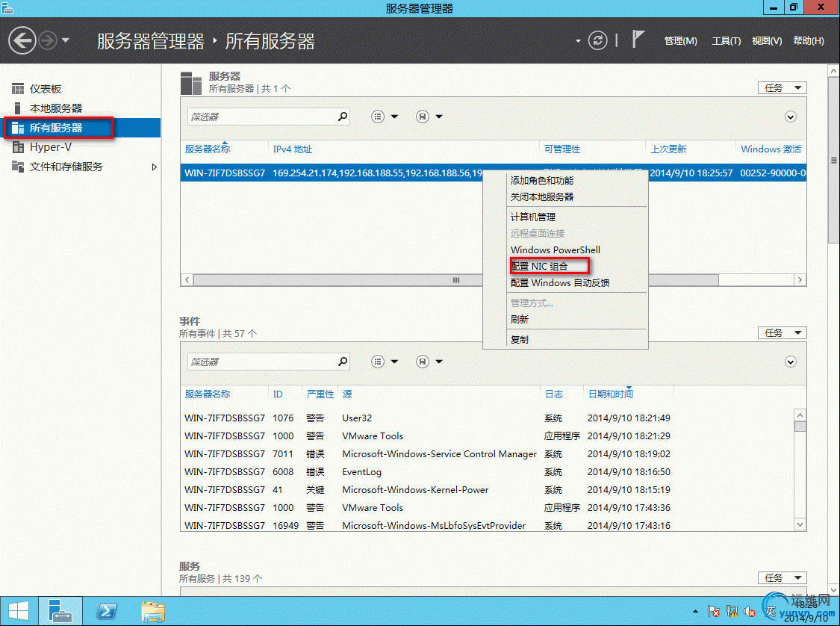Viewport: 840px width, 626px height.
Task: Show hidden tray icons arrow
Action: coord(695,611)
